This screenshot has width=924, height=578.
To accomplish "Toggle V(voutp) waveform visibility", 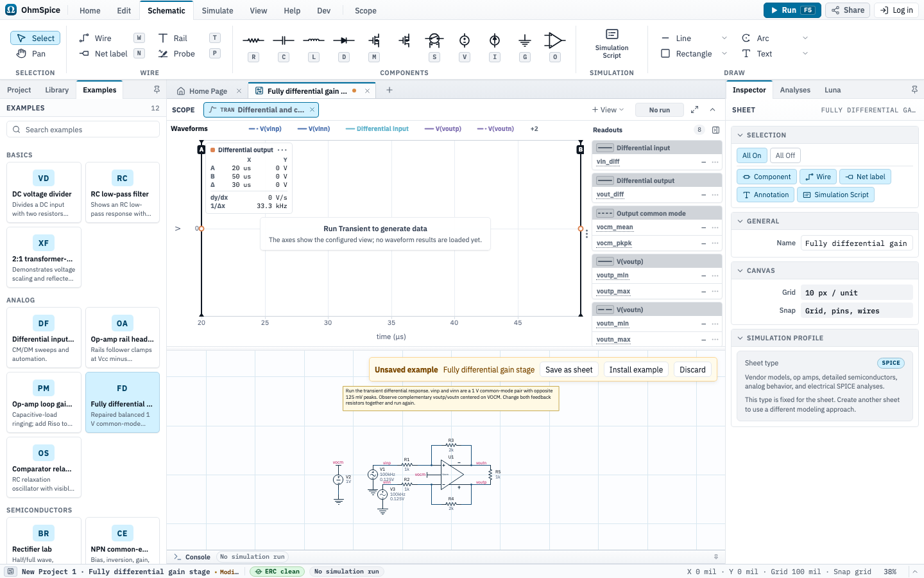I will tap(443, 129).
